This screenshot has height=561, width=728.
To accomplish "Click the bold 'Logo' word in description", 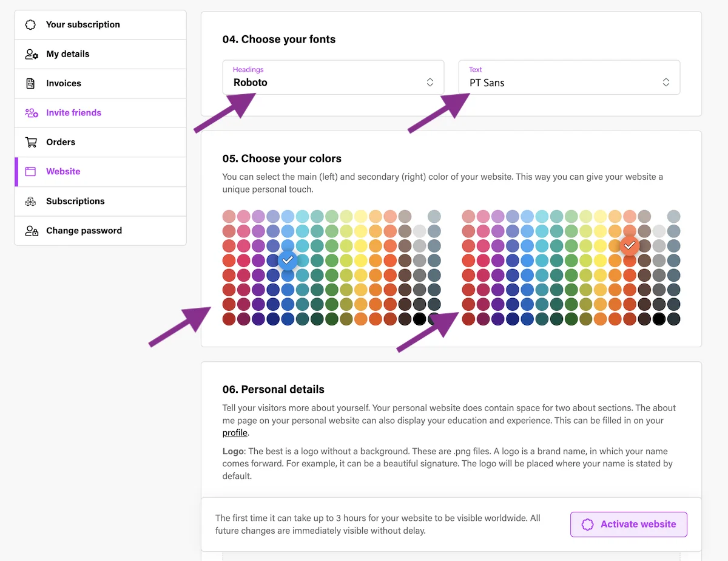I will (x=233, y=452).
